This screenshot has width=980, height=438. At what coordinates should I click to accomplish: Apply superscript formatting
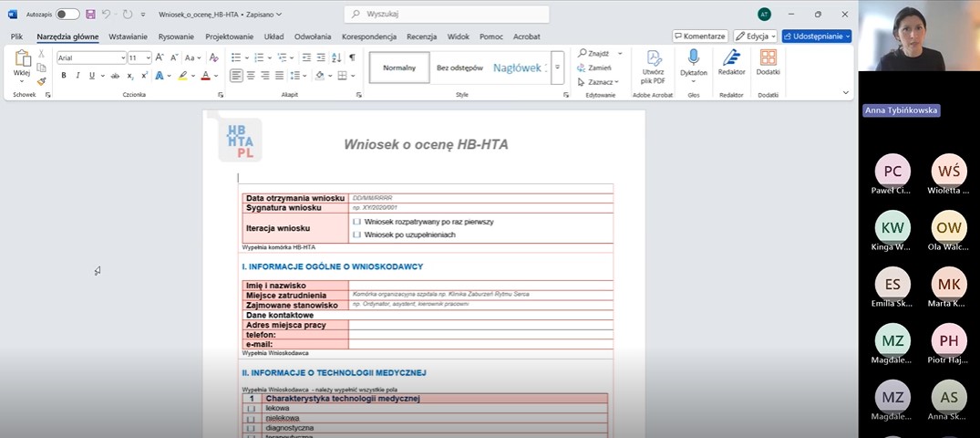(x=144, y=76)
